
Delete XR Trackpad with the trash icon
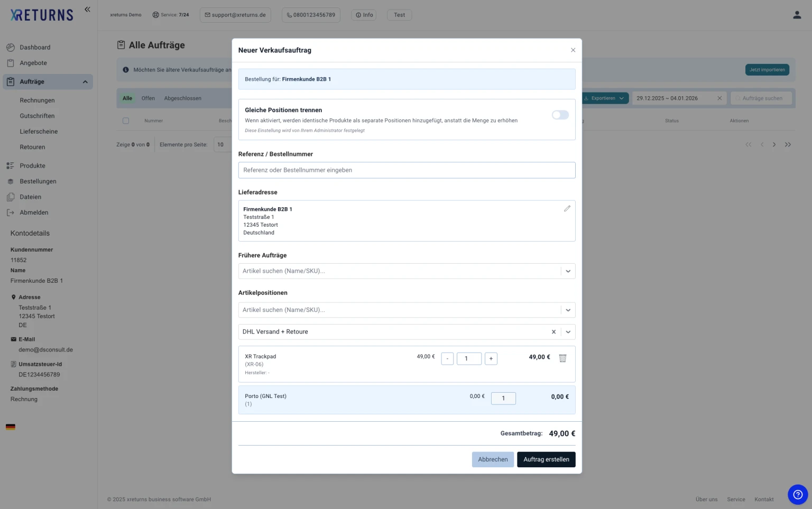point(562,358)
